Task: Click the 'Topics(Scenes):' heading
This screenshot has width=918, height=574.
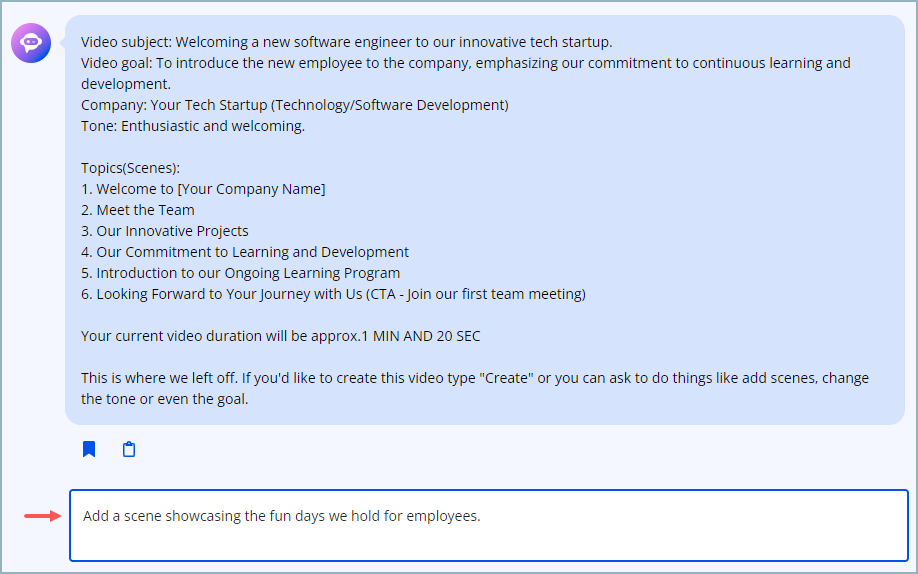Action: [131, 168]
